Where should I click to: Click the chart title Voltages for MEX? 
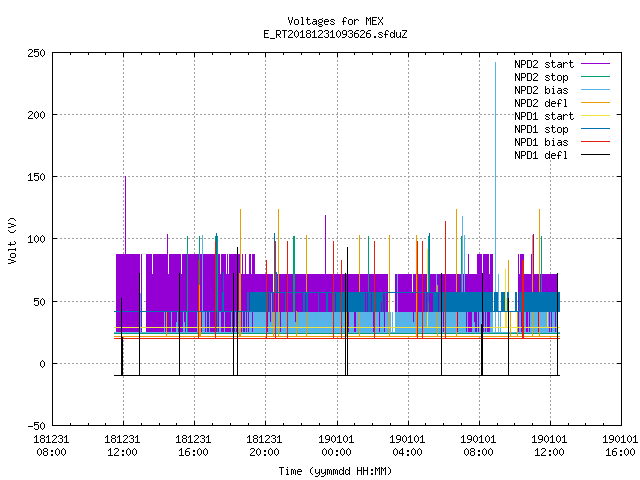336,21
